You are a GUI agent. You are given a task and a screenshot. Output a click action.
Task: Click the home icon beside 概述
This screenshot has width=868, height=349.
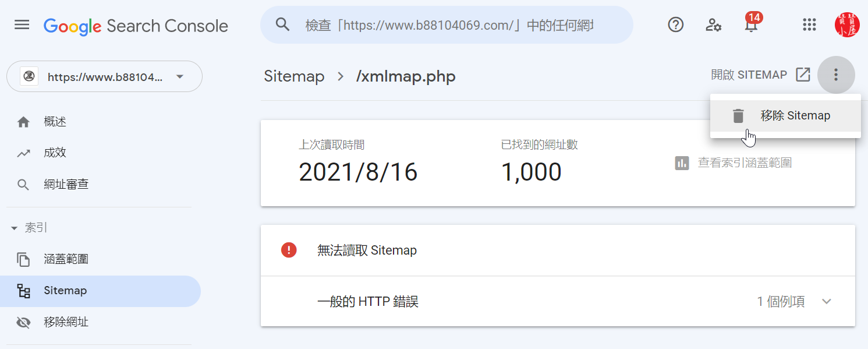point(23,122)
